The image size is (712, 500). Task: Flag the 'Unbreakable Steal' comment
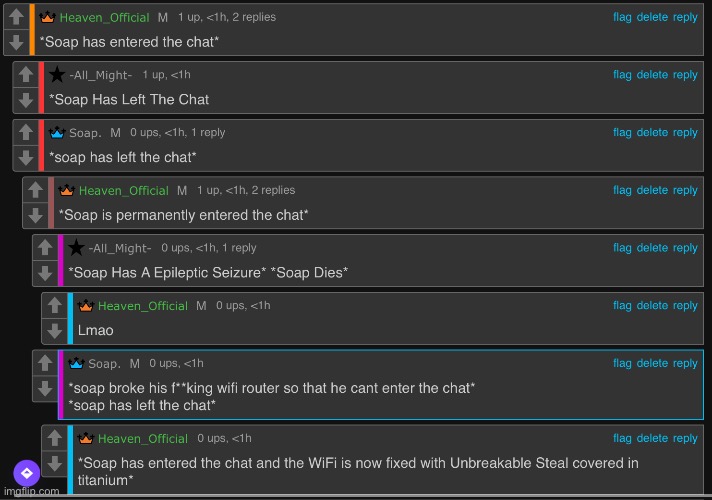[622, 438]
